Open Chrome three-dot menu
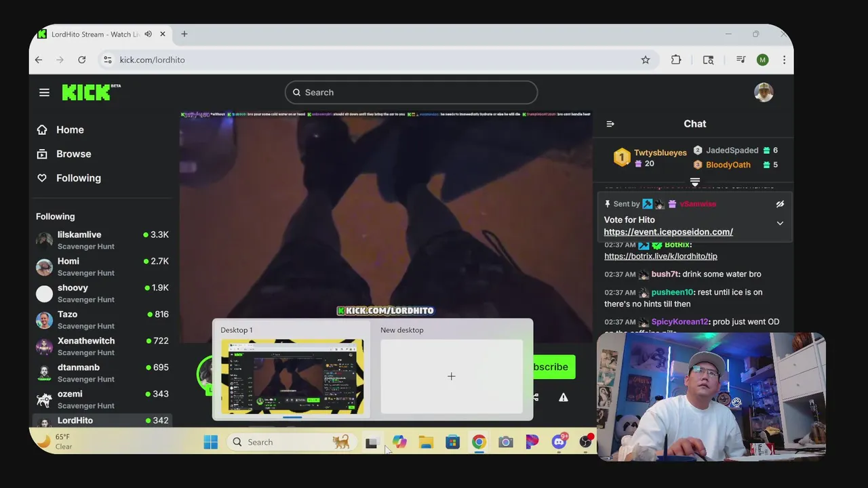Screen dimensions: 868x488 pos(784,60)
